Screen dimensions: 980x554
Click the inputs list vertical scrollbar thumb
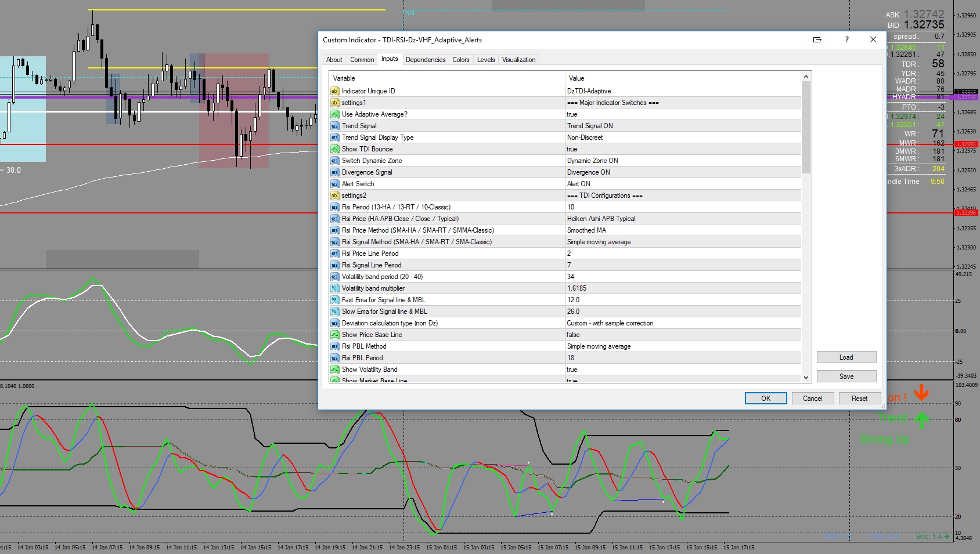tap(806, 128)
